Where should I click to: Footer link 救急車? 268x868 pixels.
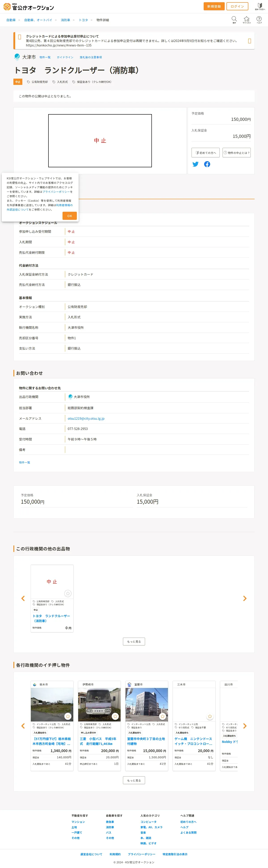pyautogui.click(x=110, y=822)
